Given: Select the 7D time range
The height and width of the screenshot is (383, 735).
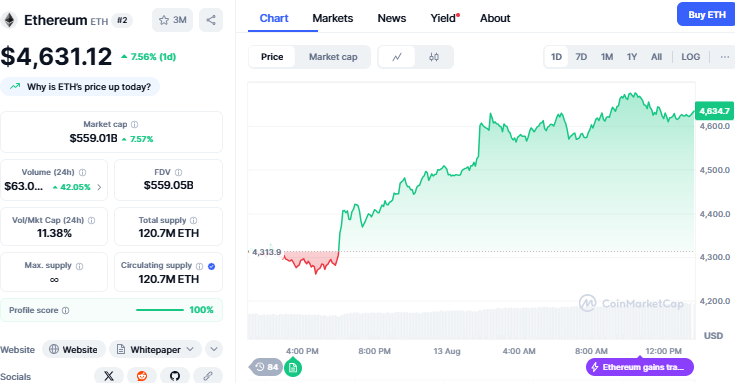Looking at the screenshot, I should [x=581, y=57].
